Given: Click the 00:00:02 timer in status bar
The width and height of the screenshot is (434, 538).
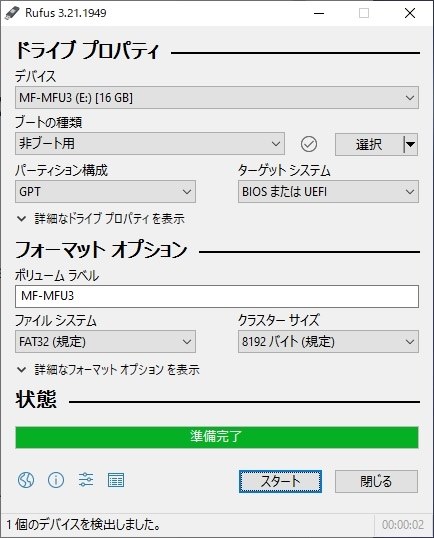Looking at the screenshot, I should [x=403, y=525].
